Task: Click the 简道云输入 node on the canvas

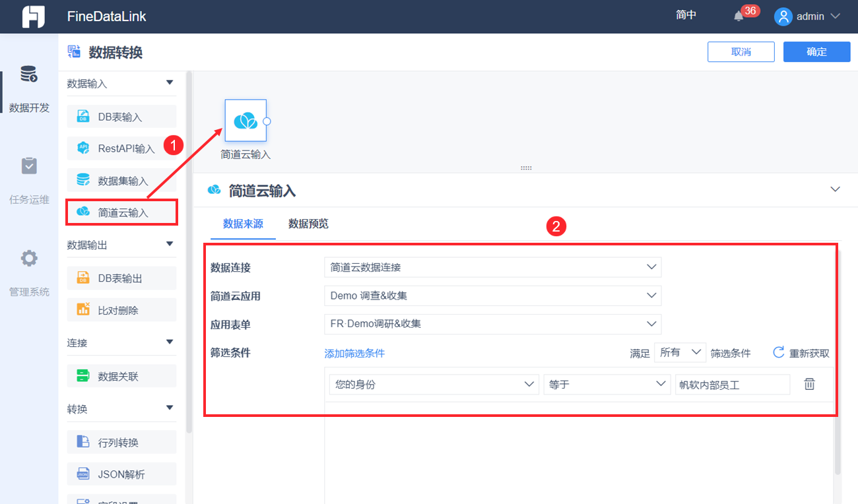Action: pos(246,121)
